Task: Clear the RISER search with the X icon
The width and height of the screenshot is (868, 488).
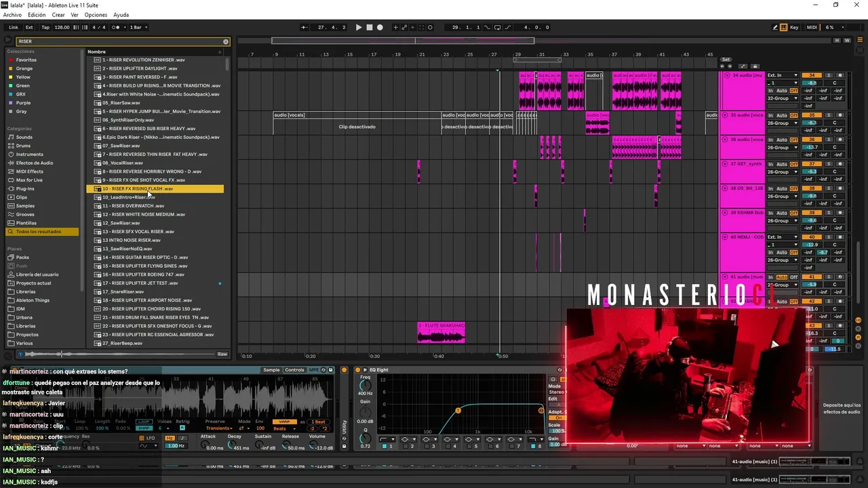Action: click(226, 41)
